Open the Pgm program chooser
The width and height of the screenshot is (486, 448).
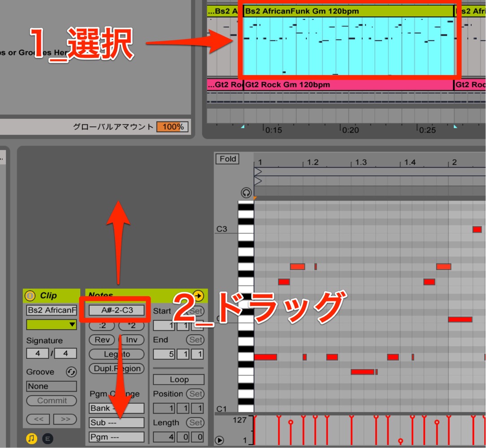[x=117, y=437]
